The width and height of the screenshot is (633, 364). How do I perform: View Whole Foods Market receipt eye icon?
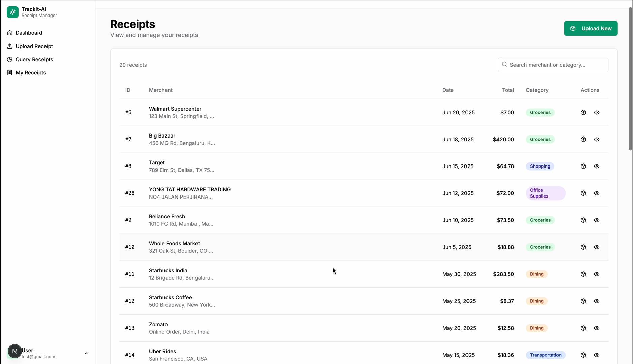597,247
